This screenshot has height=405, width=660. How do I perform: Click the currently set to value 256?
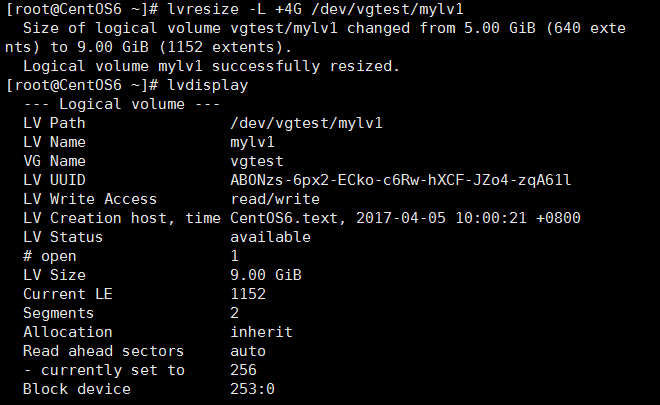pos(243,370)
